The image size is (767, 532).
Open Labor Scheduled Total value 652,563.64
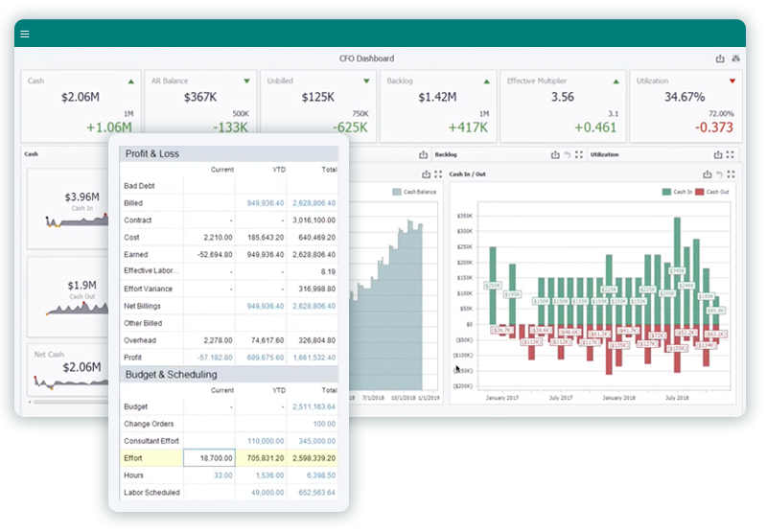(317, 493)
